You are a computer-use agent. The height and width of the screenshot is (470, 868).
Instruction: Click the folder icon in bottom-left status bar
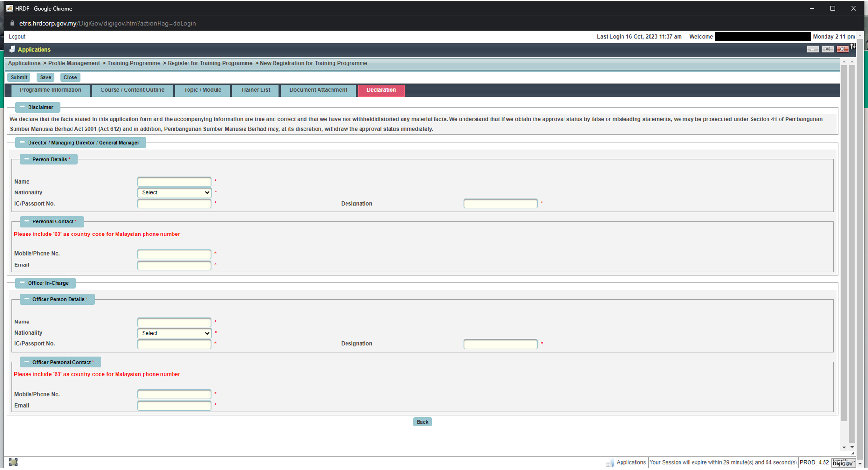click(14, 462)
